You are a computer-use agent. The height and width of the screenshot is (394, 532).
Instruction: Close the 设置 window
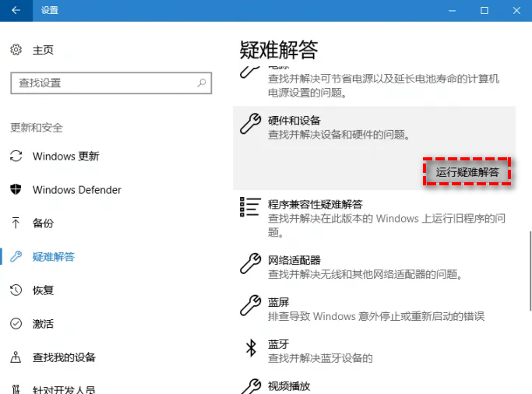tap(516, 10)
